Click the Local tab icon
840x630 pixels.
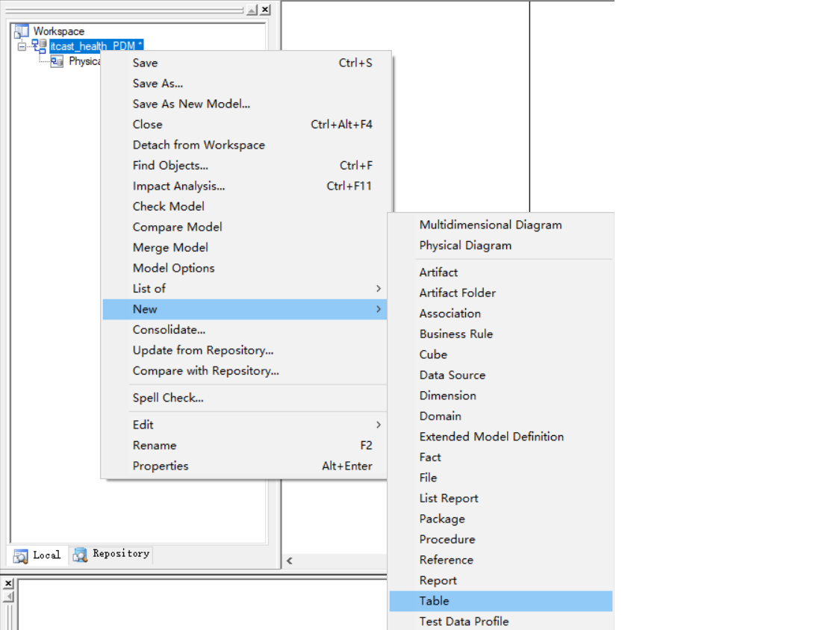[x=21, y=556]
